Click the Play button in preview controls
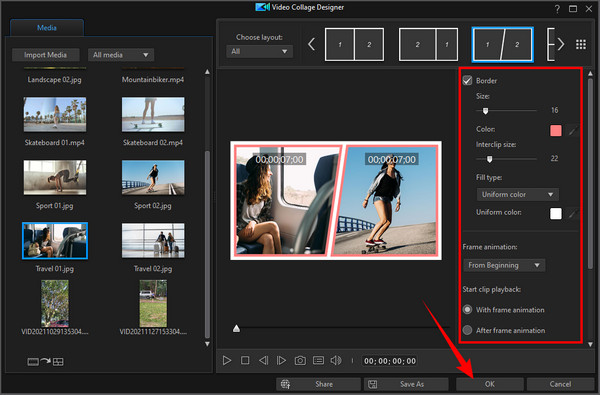Image resolution: width=600 pixels, height=395 pixels. pyautogui.click(x=227, y=361)
